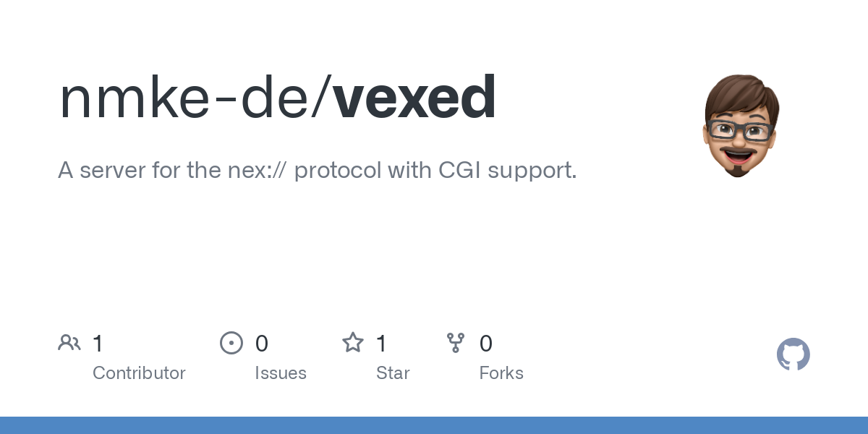Screen dimensions: 868x434
Task: Select the Contributor label
Action: pyautogui.click(x=139, y=373)
